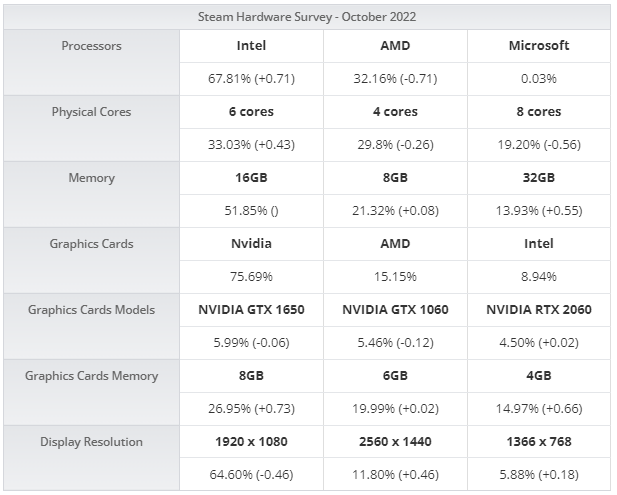
Task: Select the Nvidia graphics card heading
Action: 251,244
